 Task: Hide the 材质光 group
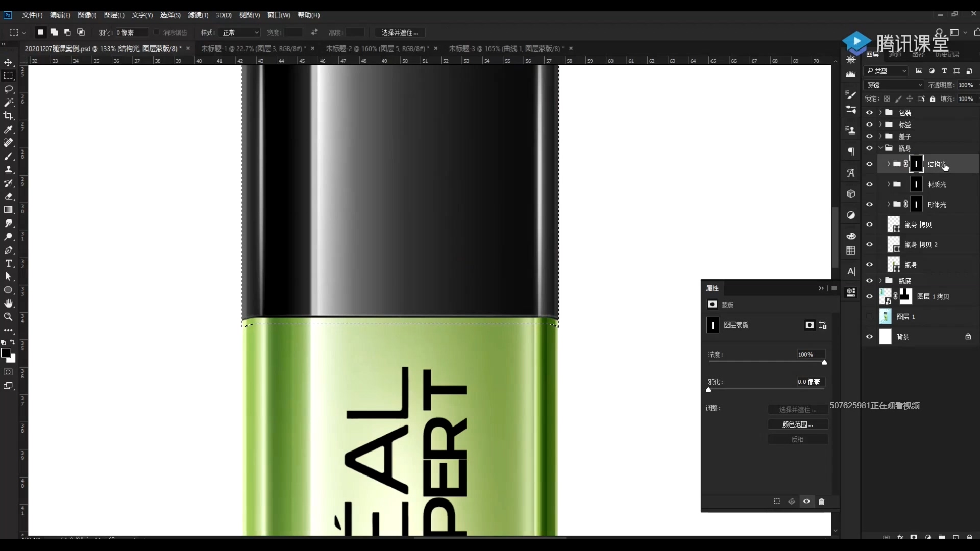tap(869, 184)
